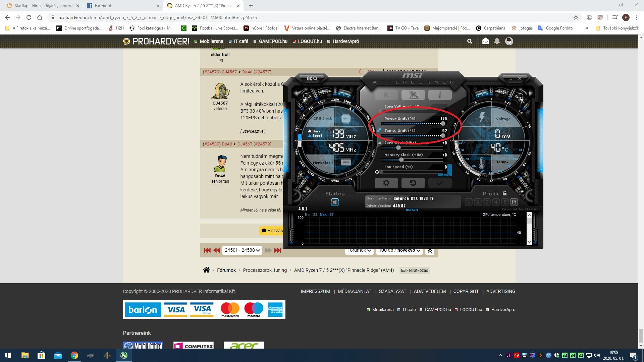
Task: Click Power Limit slider handle
Action: 443,124
